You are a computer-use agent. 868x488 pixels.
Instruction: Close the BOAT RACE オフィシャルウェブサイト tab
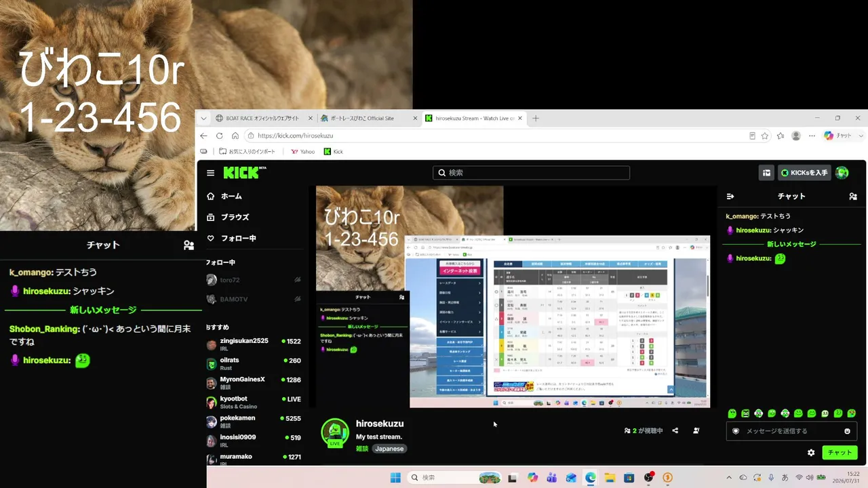309,118
